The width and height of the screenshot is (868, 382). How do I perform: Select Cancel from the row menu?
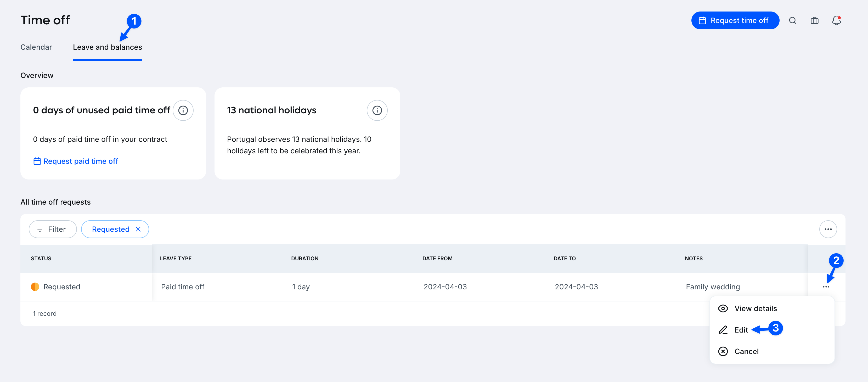click(746, 351)
